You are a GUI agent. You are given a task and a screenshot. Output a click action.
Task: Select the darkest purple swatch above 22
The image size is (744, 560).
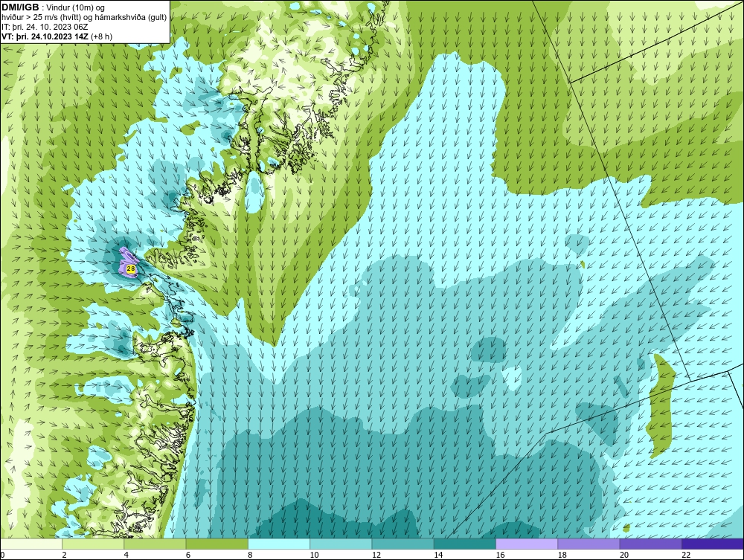713,544
